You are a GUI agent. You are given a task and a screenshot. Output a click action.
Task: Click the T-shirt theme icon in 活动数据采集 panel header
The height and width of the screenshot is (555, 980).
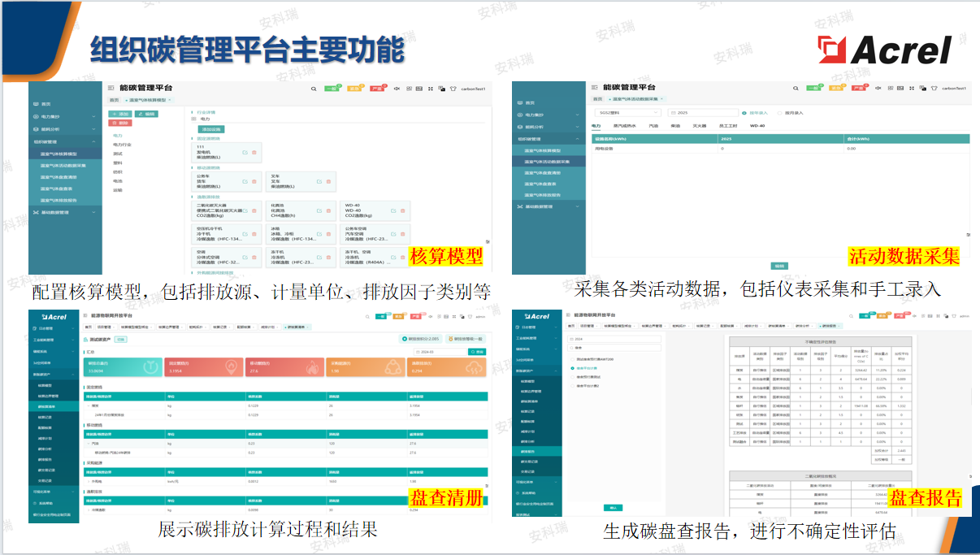point(934,88)
